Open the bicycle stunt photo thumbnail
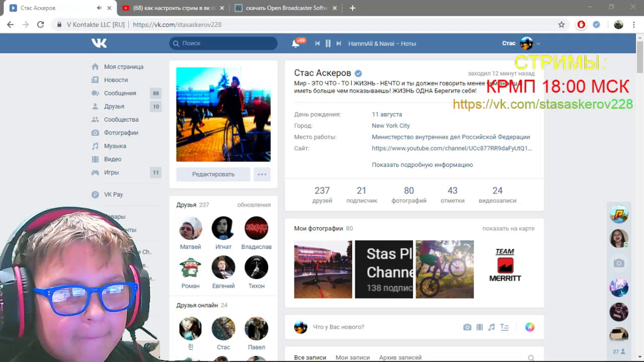644x362 pixels. point(444,269)
